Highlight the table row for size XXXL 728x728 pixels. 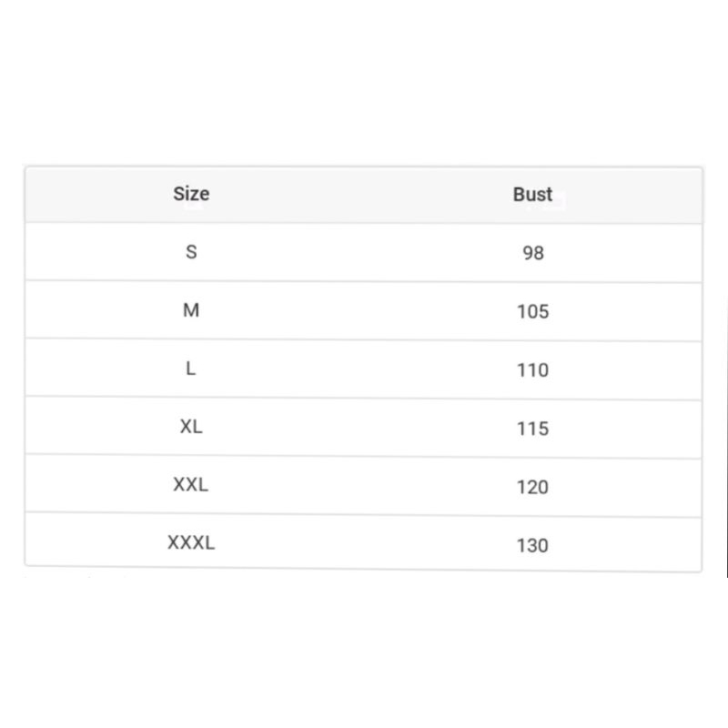click(364, 543)
